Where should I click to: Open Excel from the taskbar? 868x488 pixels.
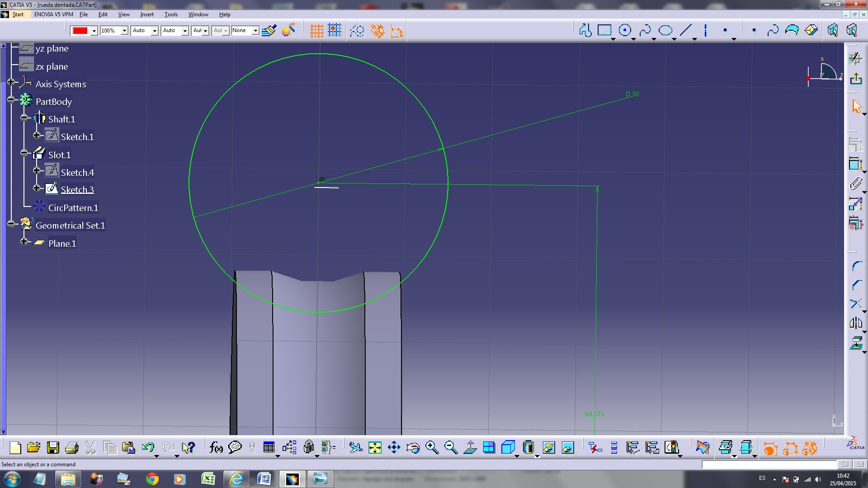[x=208, y=479]
